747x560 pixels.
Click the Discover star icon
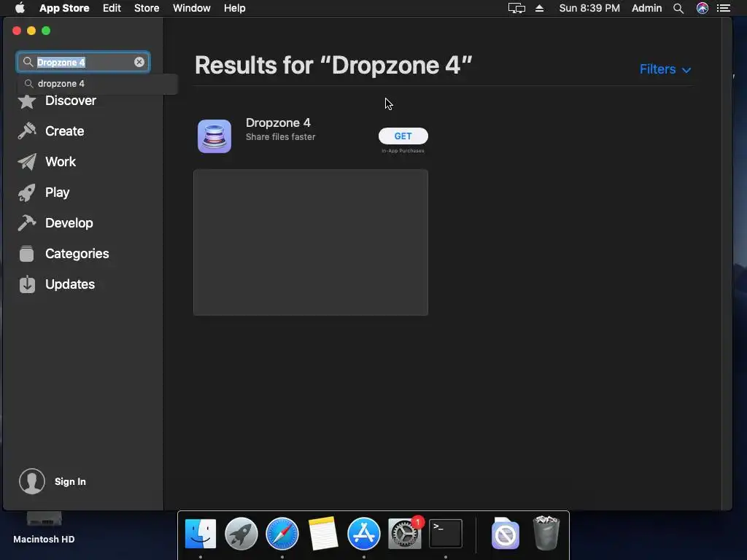point(27,101)
